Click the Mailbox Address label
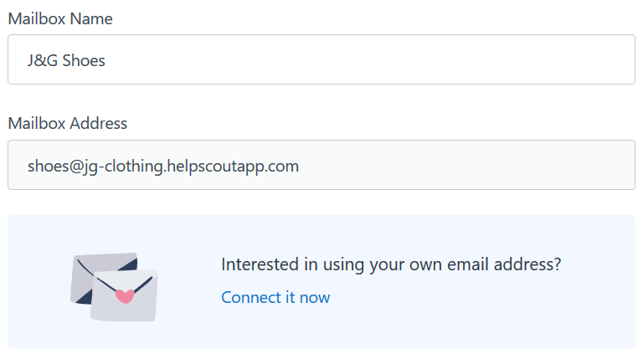This screenshot has height=364, width=643. tap(68, 123)
